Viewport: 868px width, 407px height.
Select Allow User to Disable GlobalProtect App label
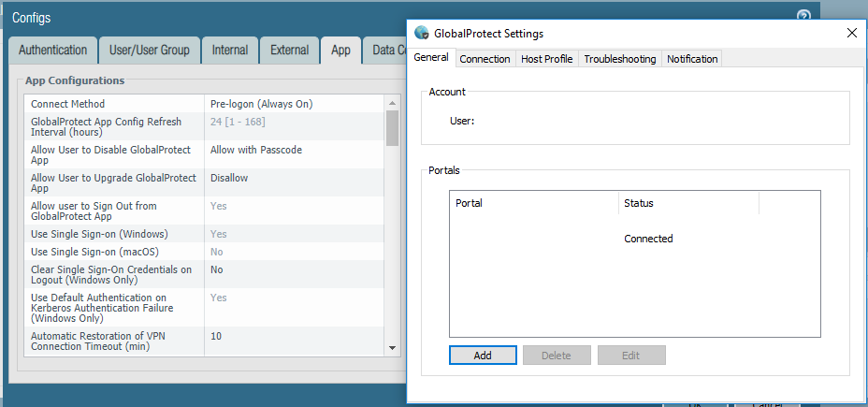pyautogui.click(x=110, y=155)
